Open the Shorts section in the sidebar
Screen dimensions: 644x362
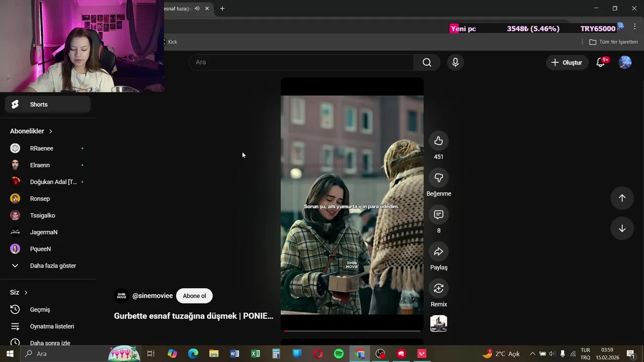[x=48, y=105]
